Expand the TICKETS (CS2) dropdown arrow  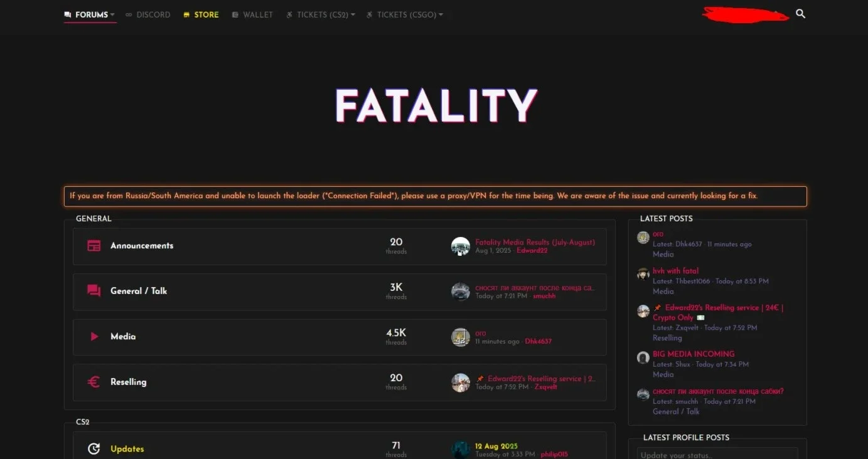(x=353, y=14)
